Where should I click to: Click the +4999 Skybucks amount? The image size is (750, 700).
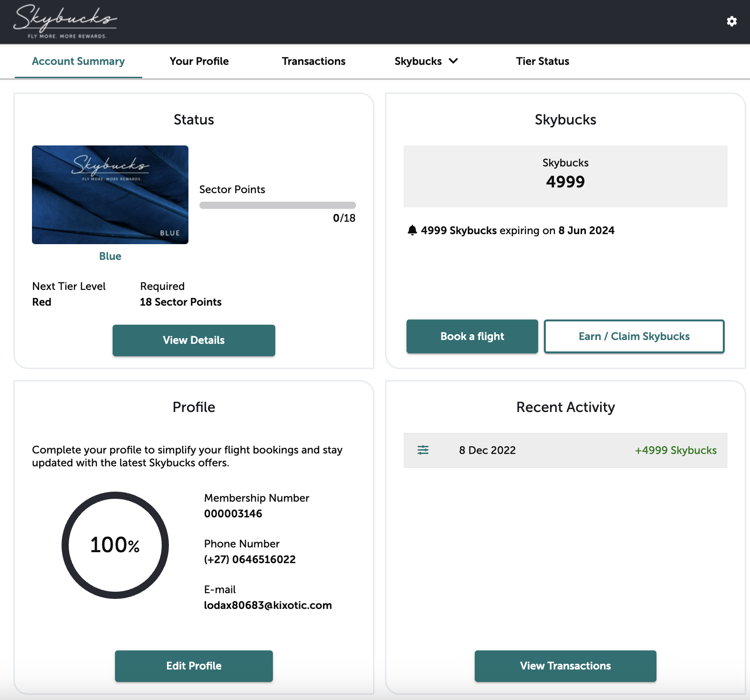pos(676,450)
